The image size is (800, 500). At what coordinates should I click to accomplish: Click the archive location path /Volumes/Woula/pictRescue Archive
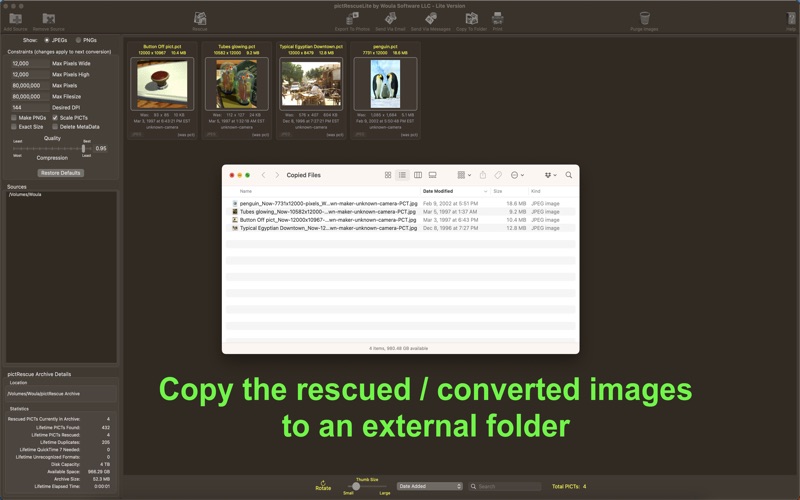(x=44, y=394)
